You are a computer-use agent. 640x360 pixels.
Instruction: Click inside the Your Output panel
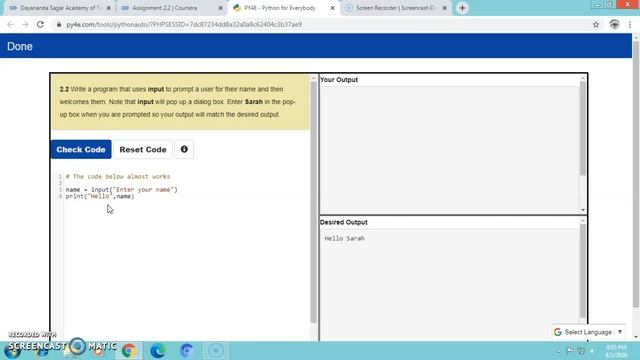coord(449,149)
